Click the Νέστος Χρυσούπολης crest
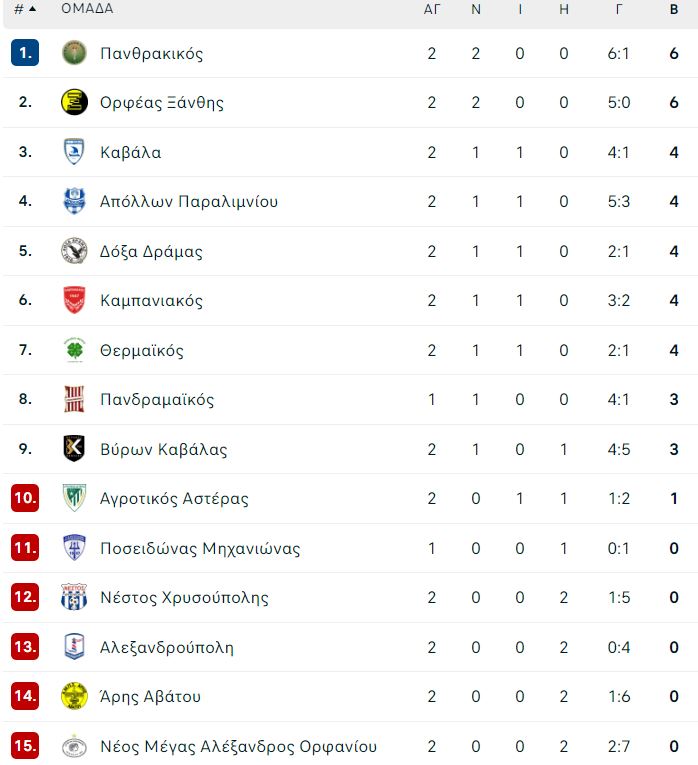 tap(74, 597)
